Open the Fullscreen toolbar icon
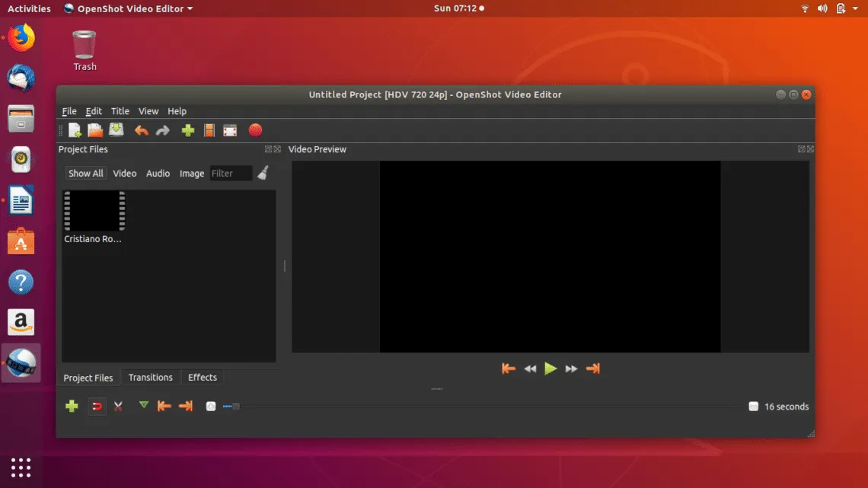The image size is (868, 488). (230, 130)
